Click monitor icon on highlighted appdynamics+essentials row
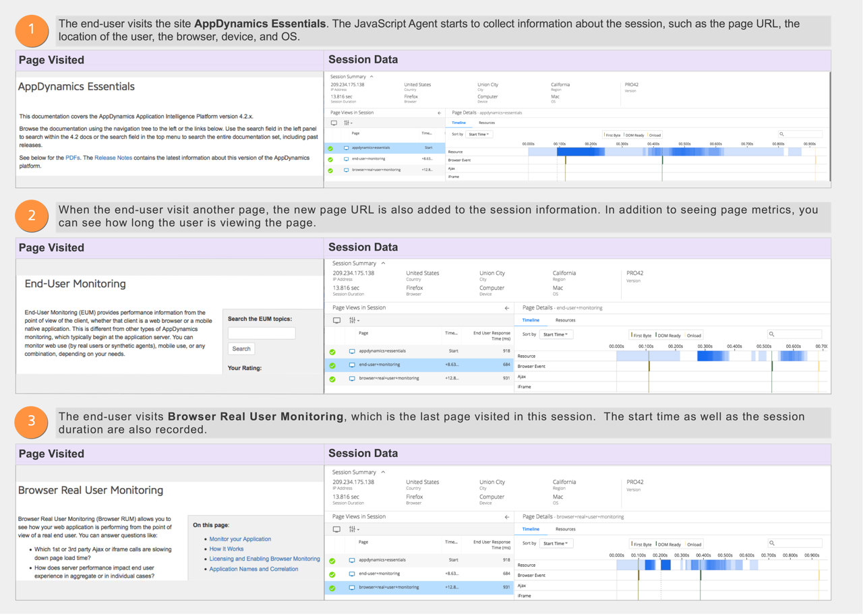The height and width of the screenshot is (616, 863). 347,148
